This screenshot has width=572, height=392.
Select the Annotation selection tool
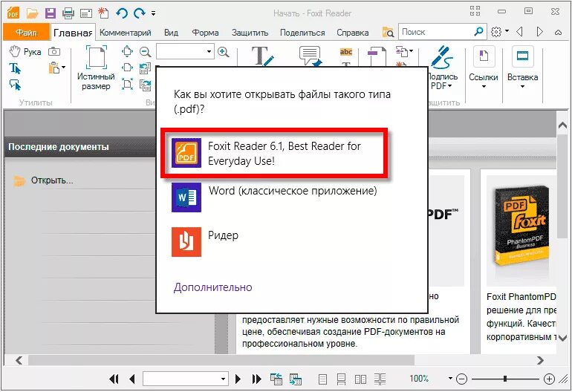15,85
